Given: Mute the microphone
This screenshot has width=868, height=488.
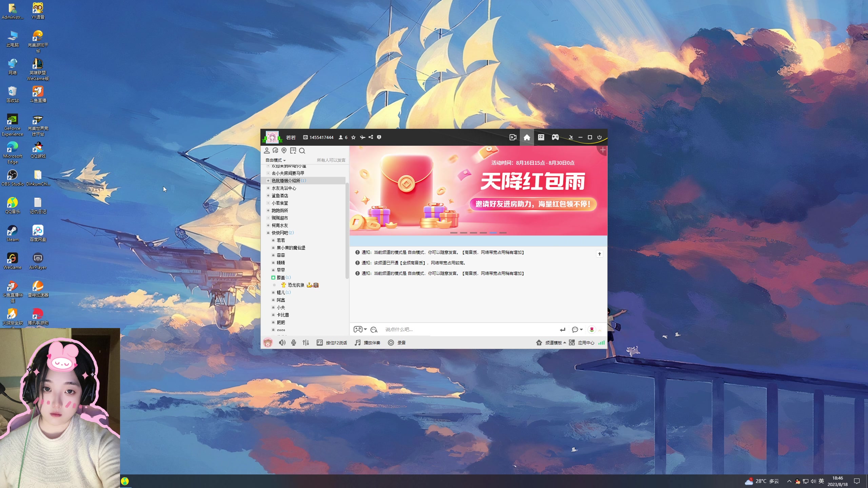Looking at the screenshot, I should point(294,343).
